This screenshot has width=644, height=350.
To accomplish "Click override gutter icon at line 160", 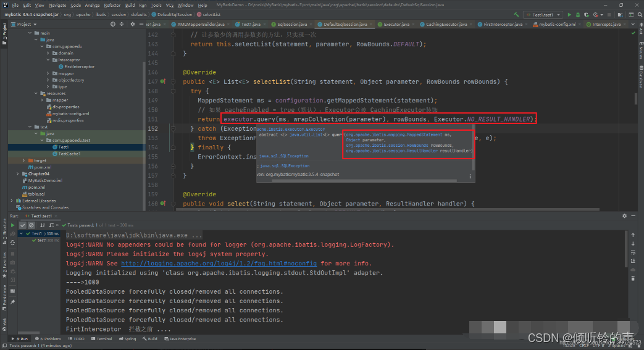I will [x=162, y=203].
